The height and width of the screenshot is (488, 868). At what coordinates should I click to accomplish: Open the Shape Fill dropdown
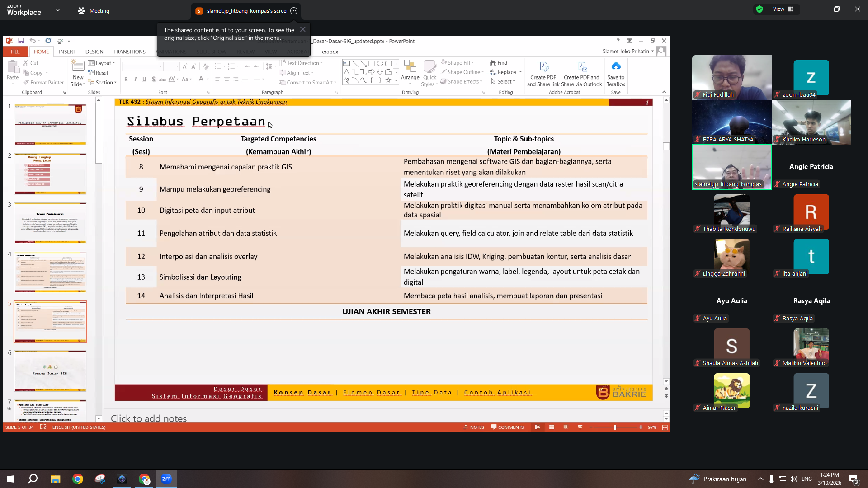click(457, 63)
